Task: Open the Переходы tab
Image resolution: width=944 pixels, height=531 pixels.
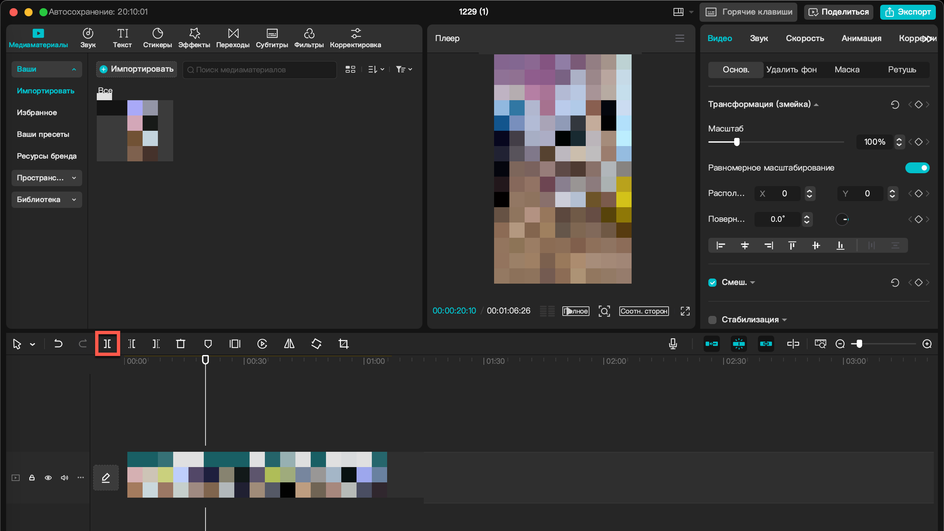Action: click(233, 38)
